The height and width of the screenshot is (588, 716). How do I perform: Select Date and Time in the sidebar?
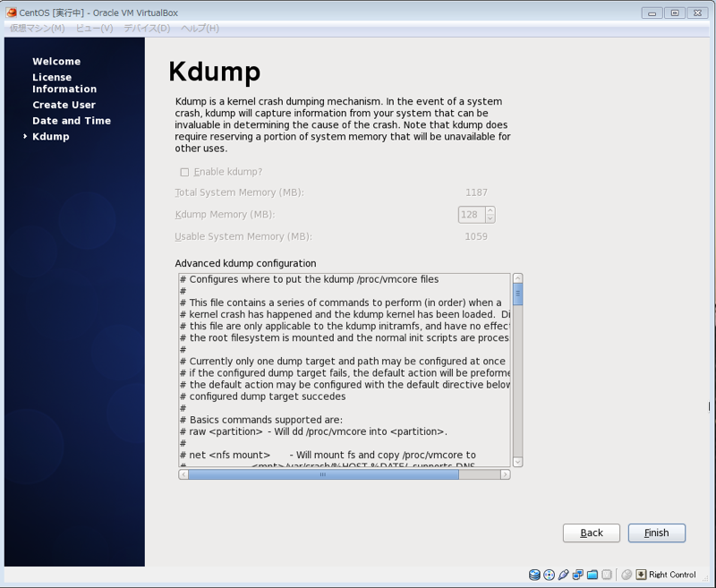pos(72,121)
